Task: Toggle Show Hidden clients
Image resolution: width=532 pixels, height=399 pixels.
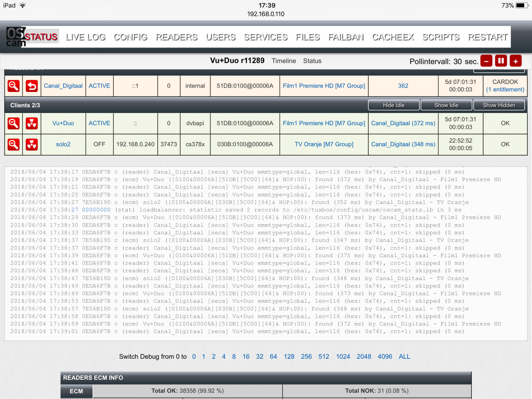Action: (x=499, y=105)
